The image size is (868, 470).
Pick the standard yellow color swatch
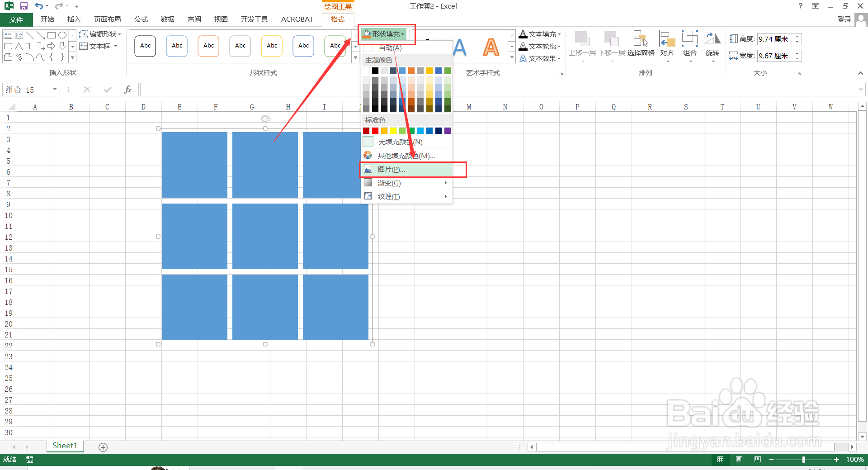coord(393,131)
